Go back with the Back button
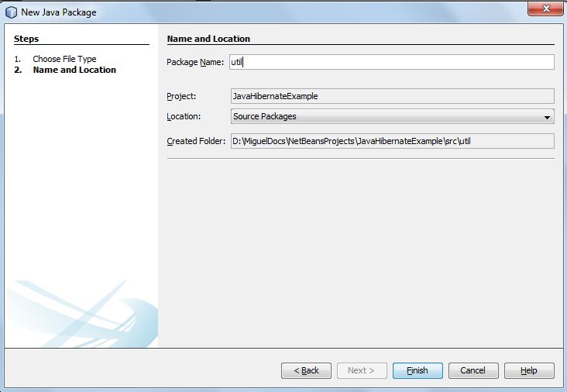Screen dimensions: 567x392 306,370
